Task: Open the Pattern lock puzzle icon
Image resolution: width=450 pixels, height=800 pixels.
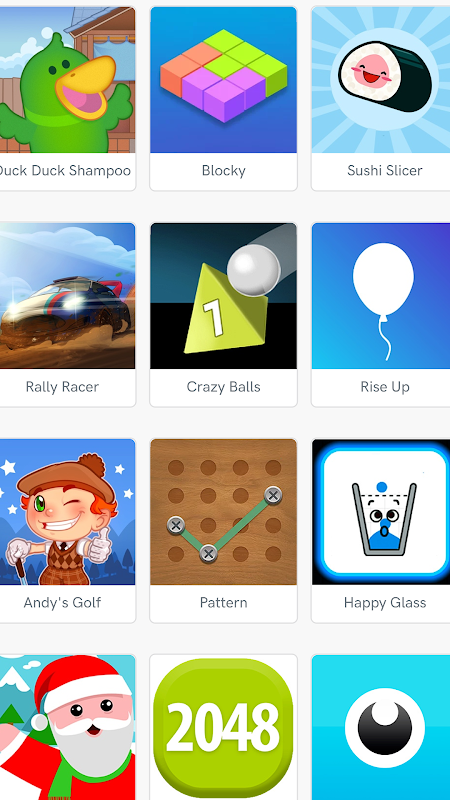Action: point(223,512)
